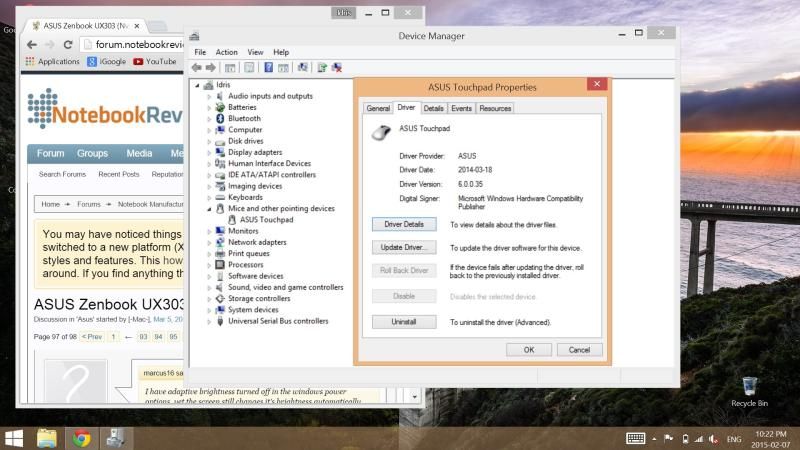Click the Update Driver button

point(404,247)
